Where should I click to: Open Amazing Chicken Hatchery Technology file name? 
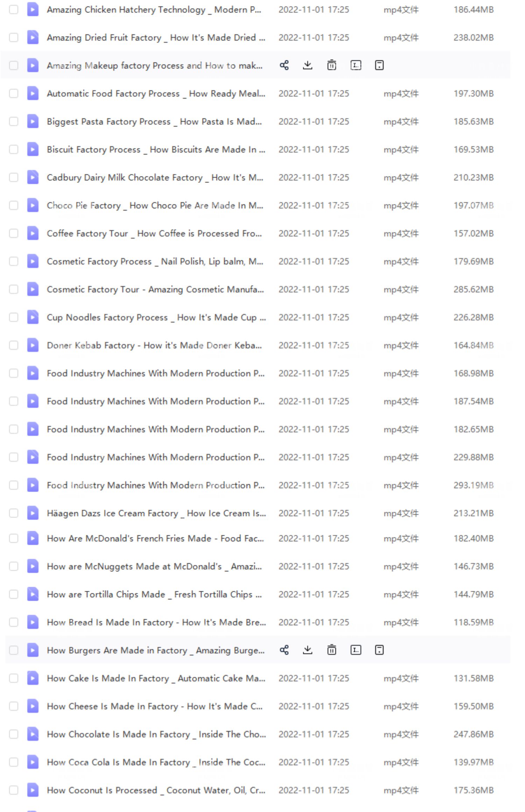(x=154, y=10)
